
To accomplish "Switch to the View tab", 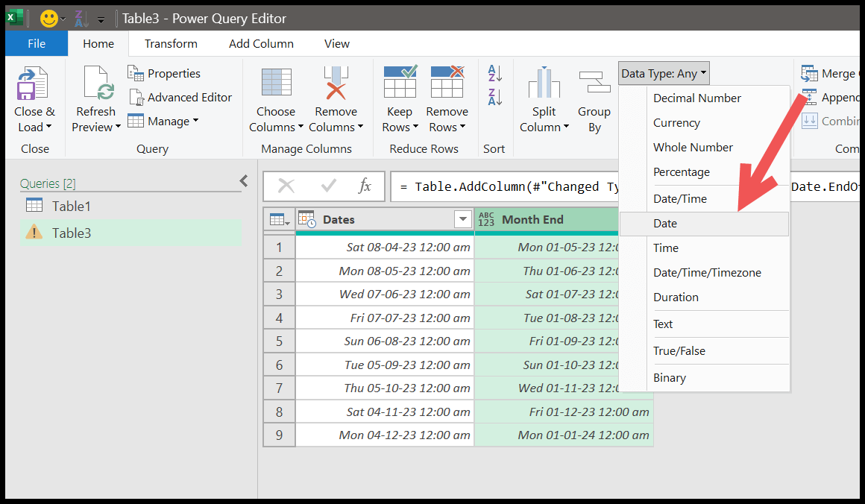I will pos(336,43).
